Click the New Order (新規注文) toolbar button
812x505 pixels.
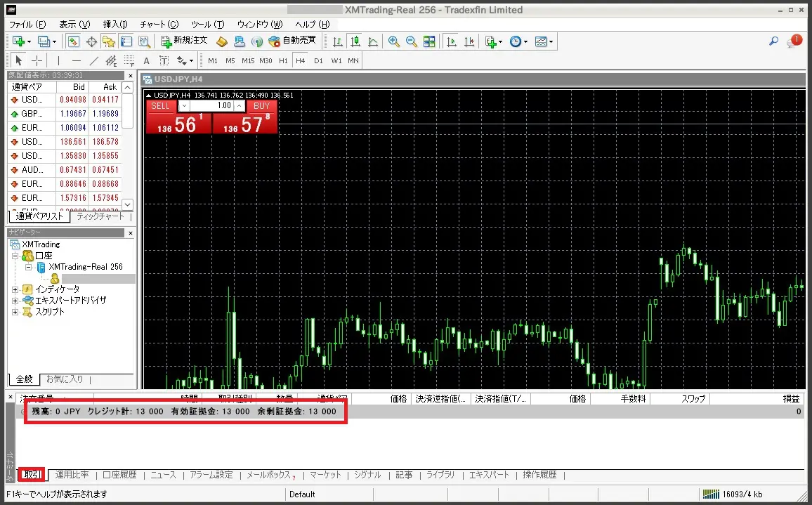pyautogui.click(x=184, y=41)
